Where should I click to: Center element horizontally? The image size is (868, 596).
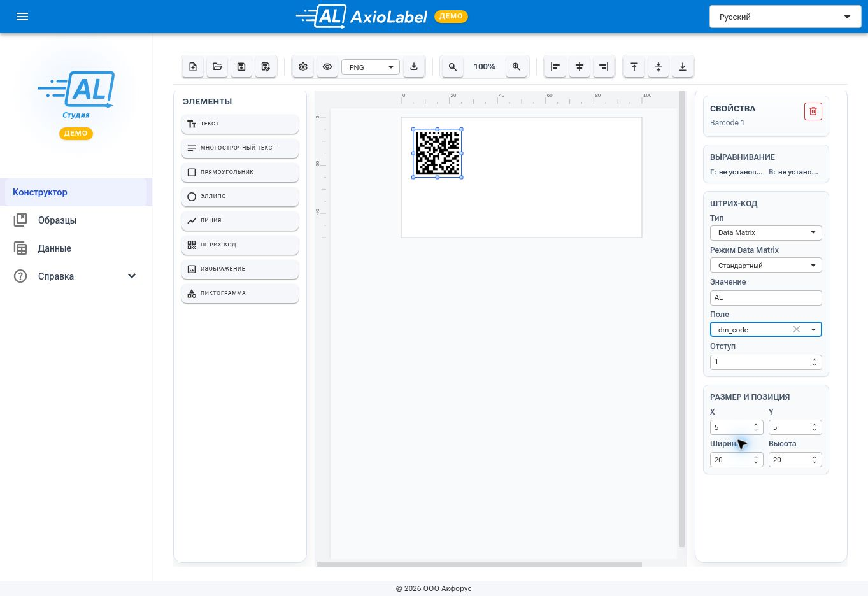[580, 67]
